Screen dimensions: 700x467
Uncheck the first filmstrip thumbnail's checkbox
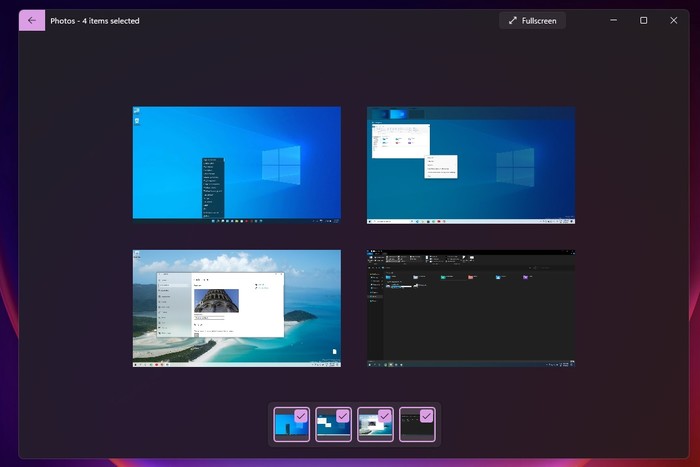(302, 415)
